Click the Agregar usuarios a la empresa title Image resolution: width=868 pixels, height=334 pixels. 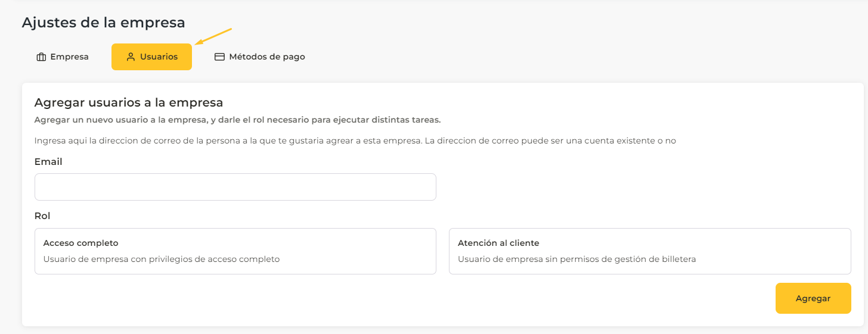tap(129, 102)
